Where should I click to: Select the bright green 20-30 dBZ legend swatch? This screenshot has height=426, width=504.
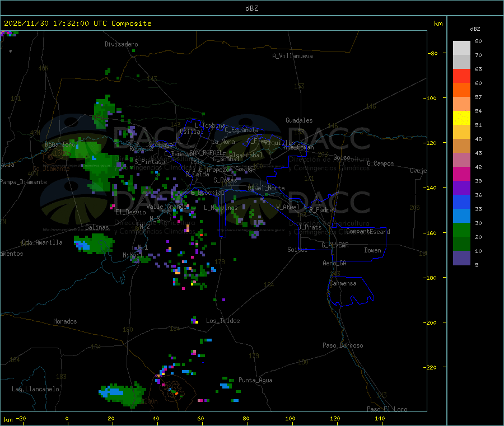(461, 230)
